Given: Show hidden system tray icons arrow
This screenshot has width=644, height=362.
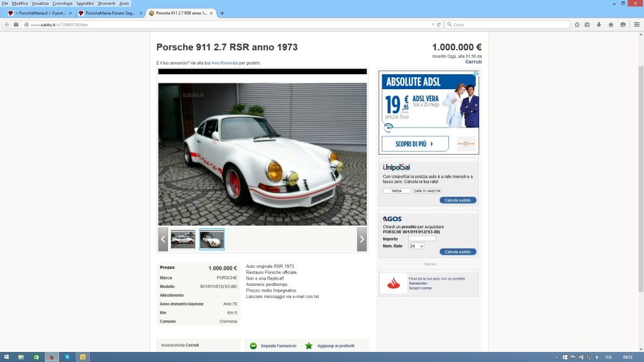Looking at the screenshot, I should point(557,358).
